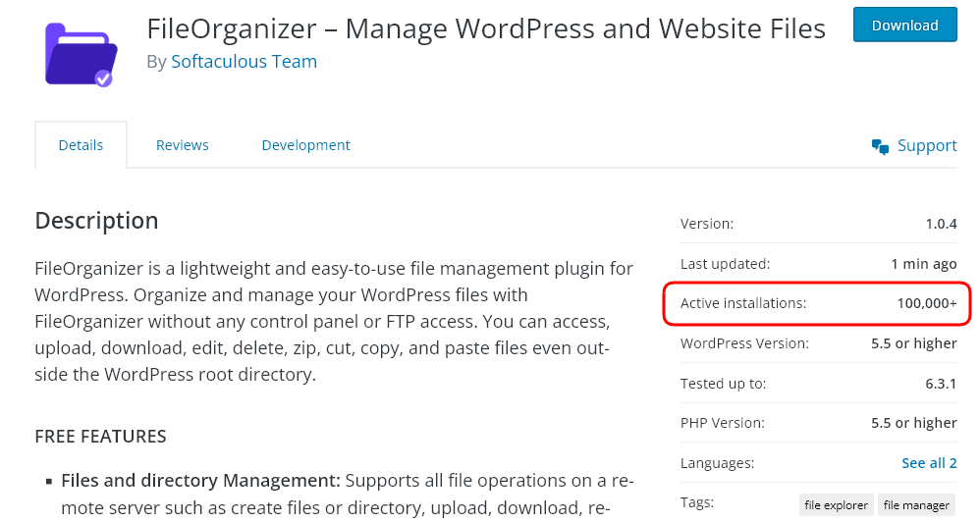Screen dimensions: 980x523
Task: Click the Description section heading
Action: [96, 221]
